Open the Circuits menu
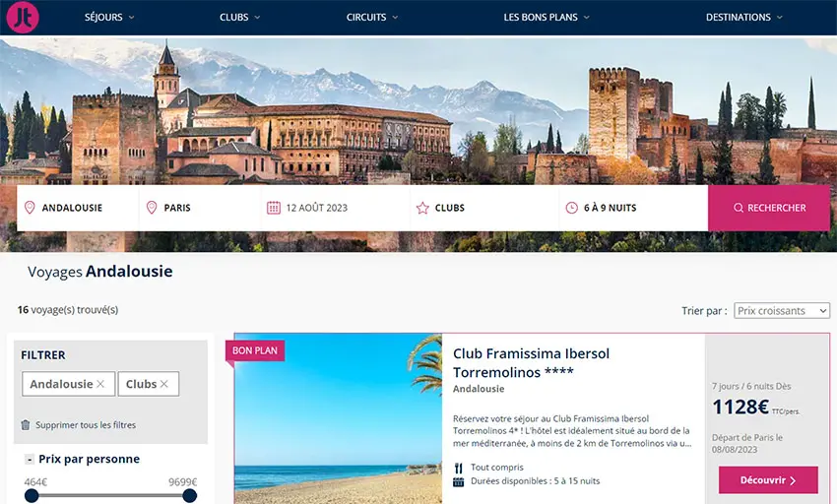 (372, 17)
